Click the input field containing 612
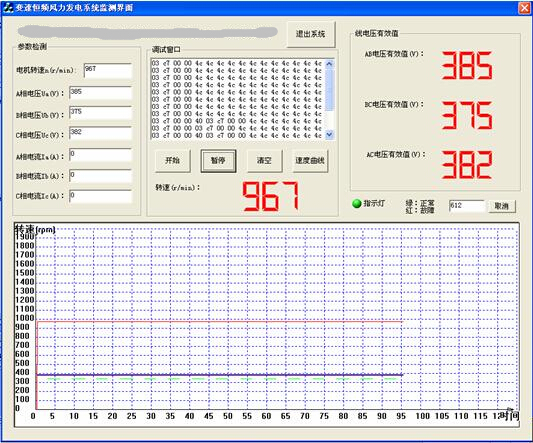Screen dimensions: 533x443 466,206
